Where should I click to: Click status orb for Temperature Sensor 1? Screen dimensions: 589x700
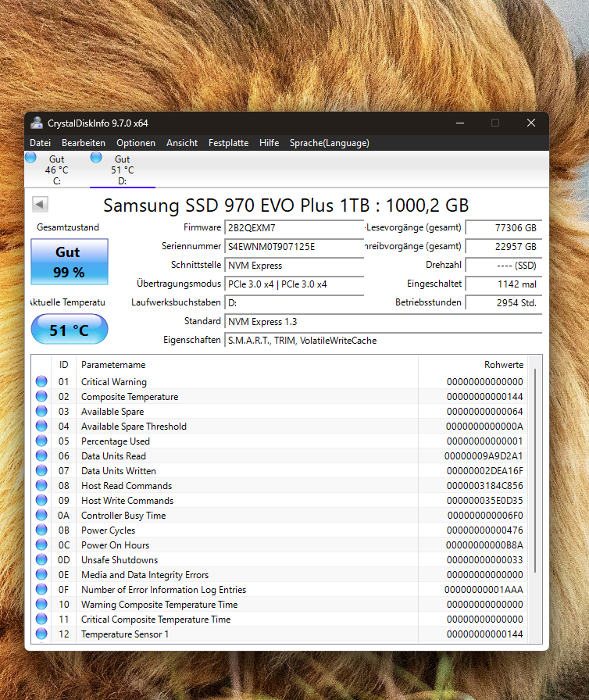point(41,634)
